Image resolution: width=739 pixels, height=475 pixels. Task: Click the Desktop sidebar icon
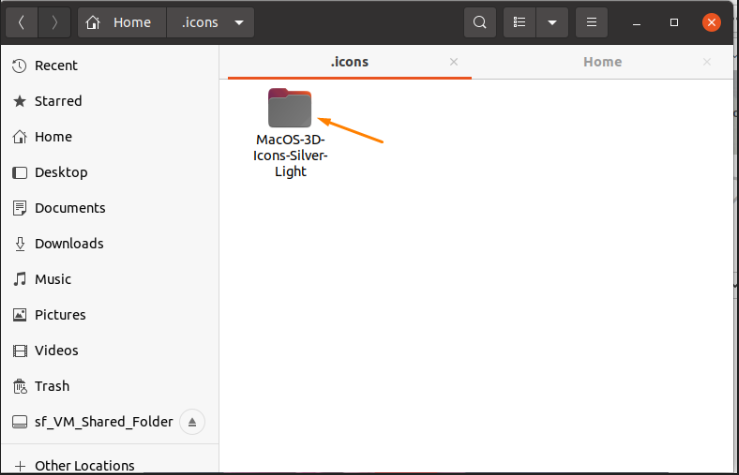point(19,172)
